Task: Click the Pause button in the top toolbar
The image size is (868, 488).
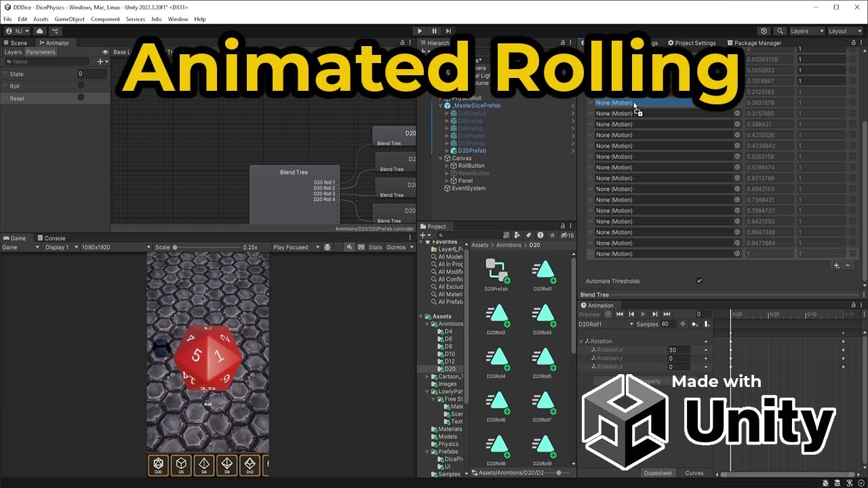Action: click(435, 31)
